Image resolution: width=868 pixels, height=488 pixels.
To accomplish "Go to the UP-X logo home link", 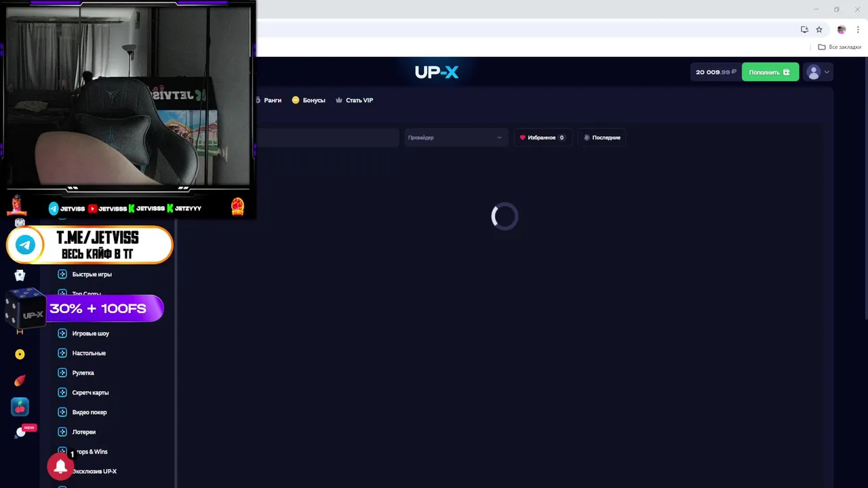I will [x=437, y=72].
